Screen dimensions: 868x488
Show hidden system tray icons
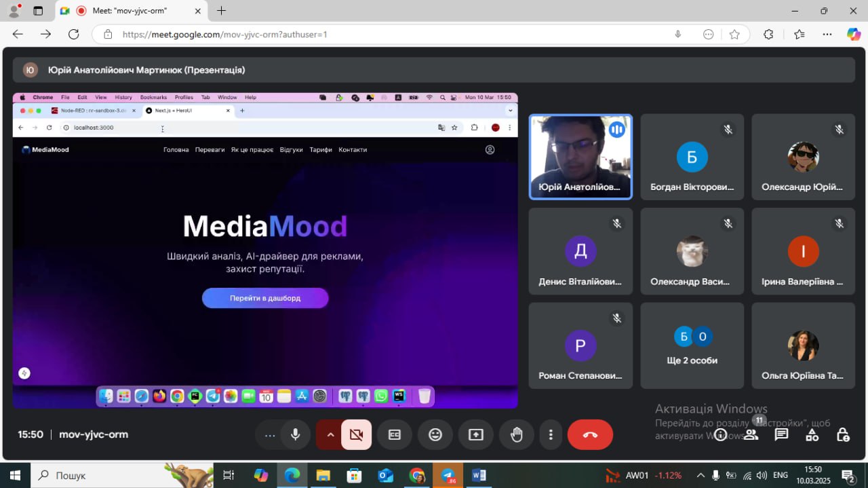click(701, 475)
